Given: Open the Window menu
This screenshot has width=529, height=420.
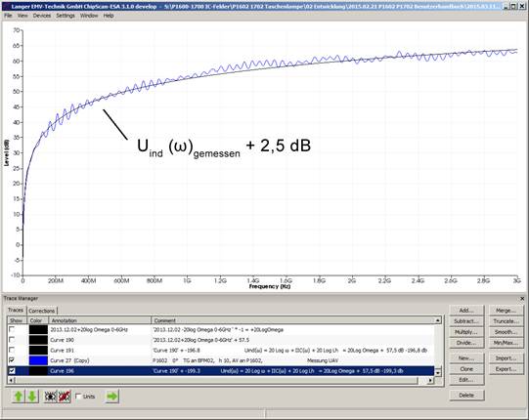Looking at the screenshot, I should point(89,16).
